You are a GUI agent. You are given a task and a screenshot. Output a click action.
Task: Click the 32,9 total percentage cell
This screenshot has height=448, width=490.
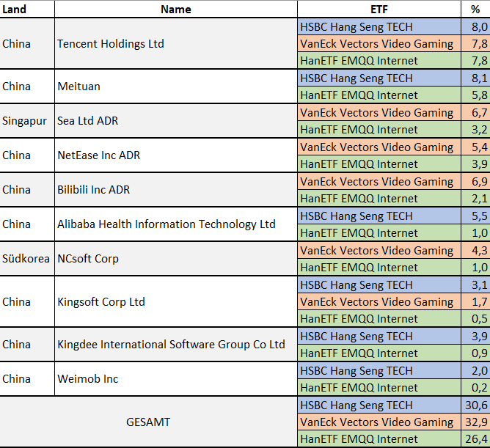[476, 422]
